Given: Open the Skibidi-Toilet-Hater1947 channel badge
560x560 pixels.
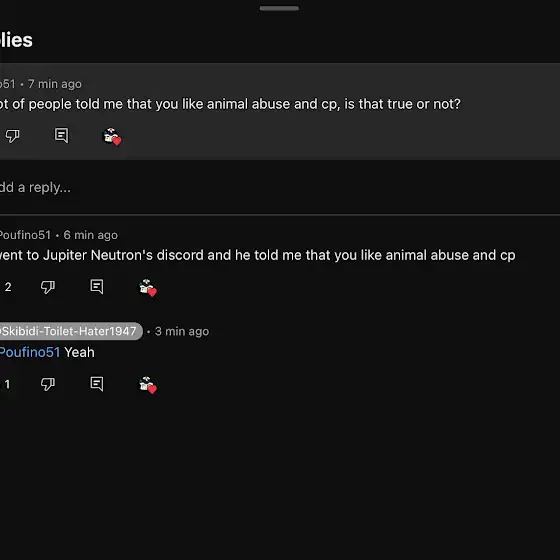Looking at the screenshot, I should pos(71,331).
